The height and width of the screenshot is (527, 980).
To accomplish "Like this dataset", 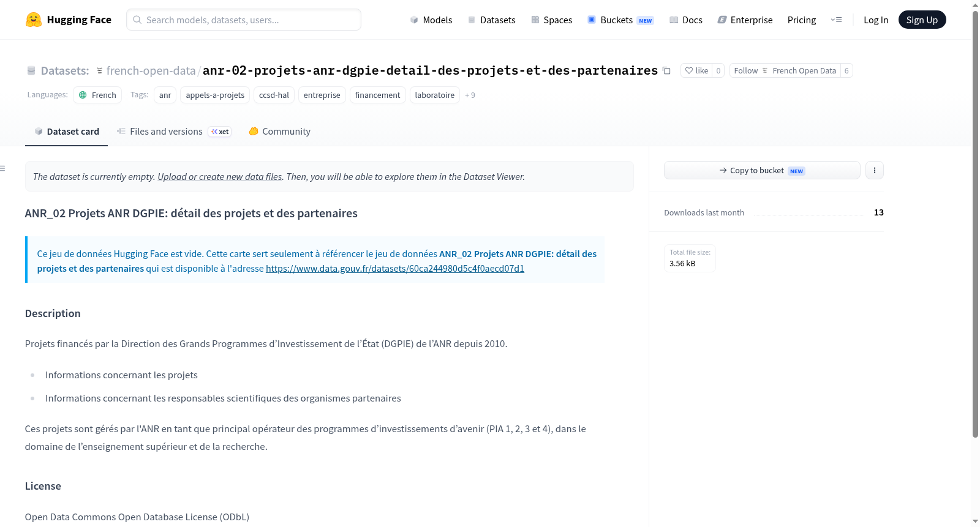I will 696,71.
